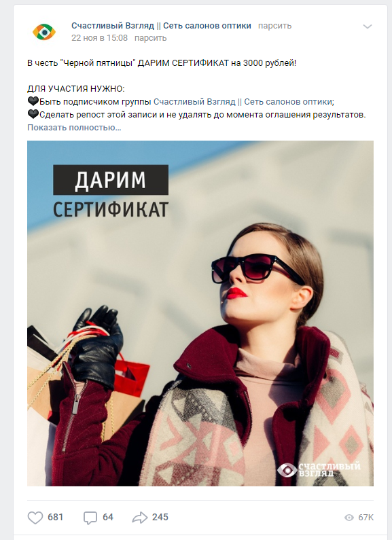Viewport: 392px width, 540px height.
Task: Click the 64 comments counter
Action: click(108, 518)
